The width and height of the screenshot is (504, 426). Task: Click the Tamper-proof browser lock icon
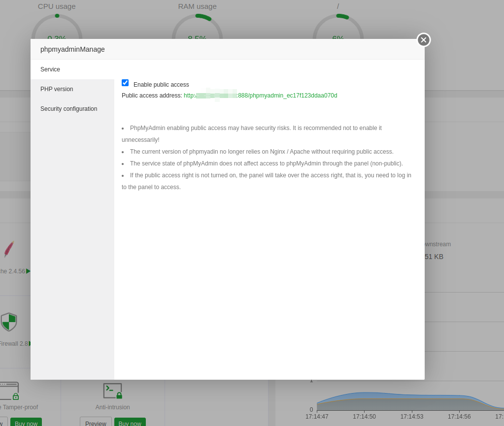pyautogui.click(x=10, y=391)
